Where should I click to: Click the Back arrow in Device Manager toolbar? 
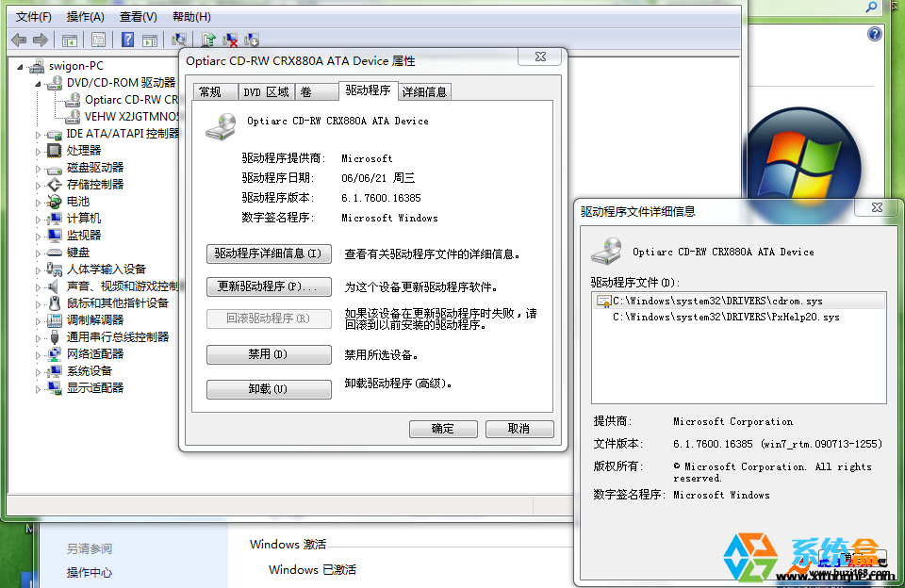pyautogui.click(x=19, y=40)
